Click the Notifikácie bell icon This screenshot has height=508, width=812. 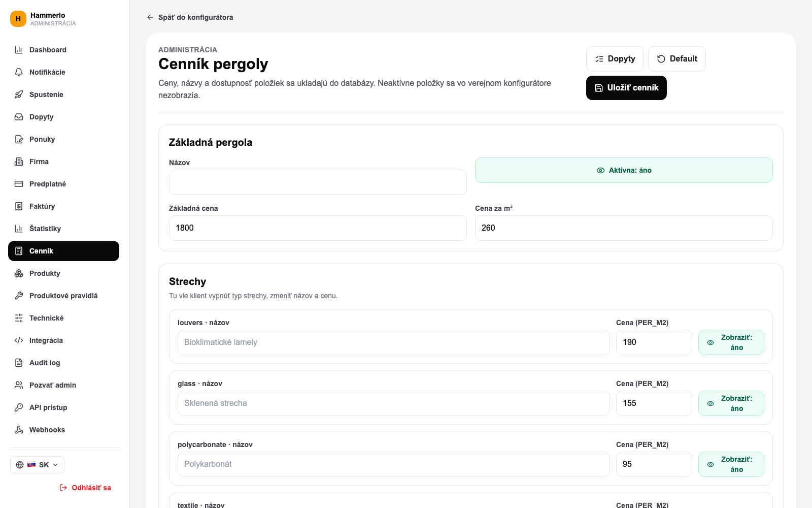click(x=19, y=72)
